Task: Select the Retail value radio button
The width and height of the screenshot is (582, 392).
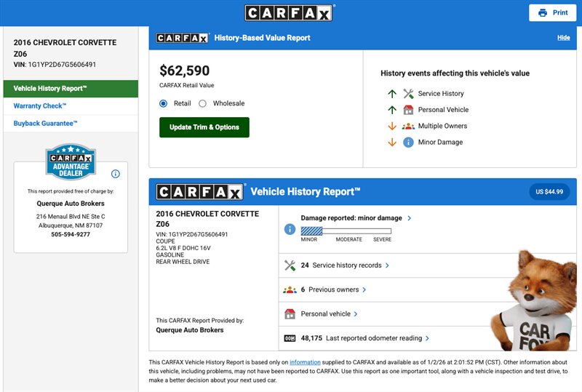Action: 164,103
